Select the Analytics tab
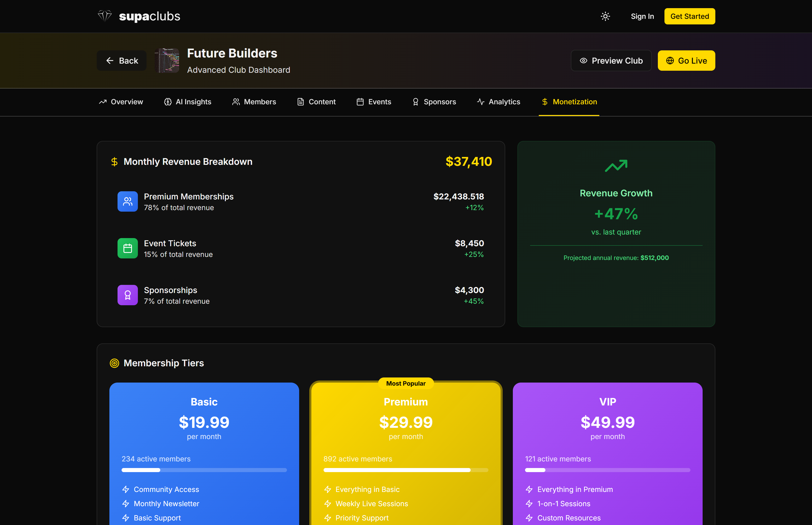Image resolution: width=812 pixels, height=525 pixels. 498,102
